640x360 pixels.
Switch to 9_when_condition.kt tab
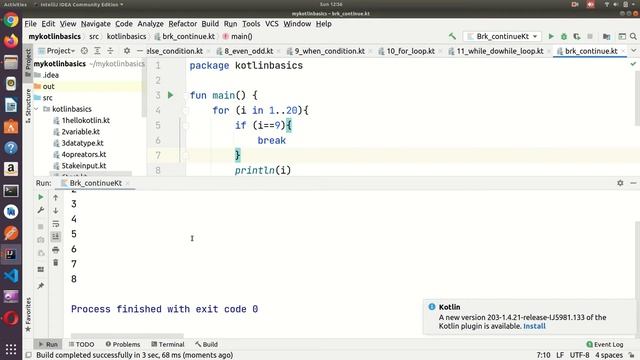tap(329, 51)
